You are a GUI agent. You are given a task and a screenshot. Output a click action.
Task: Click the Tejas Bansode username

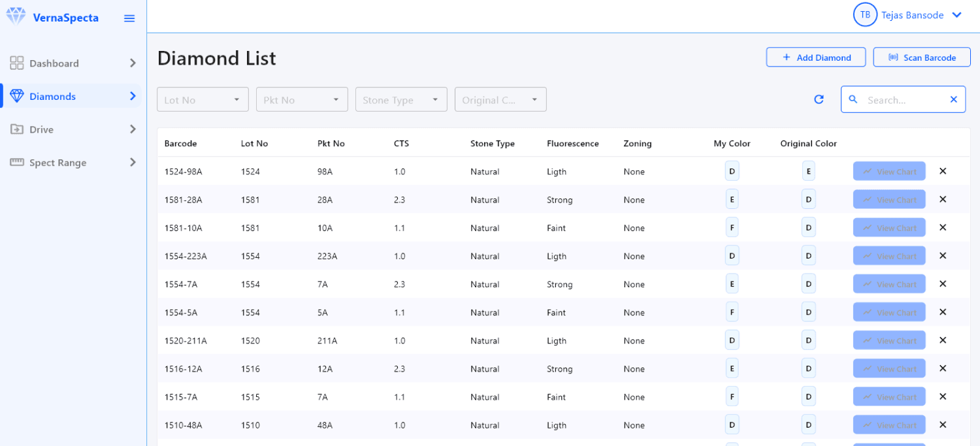[x=912, y=15]
